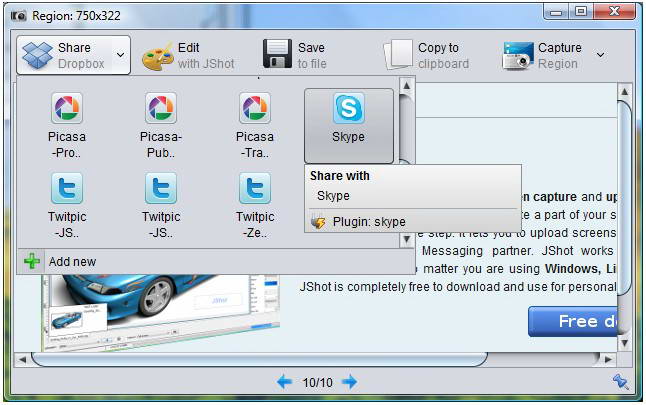Click the blue car screenshot thumbnail

click(161, 312)
